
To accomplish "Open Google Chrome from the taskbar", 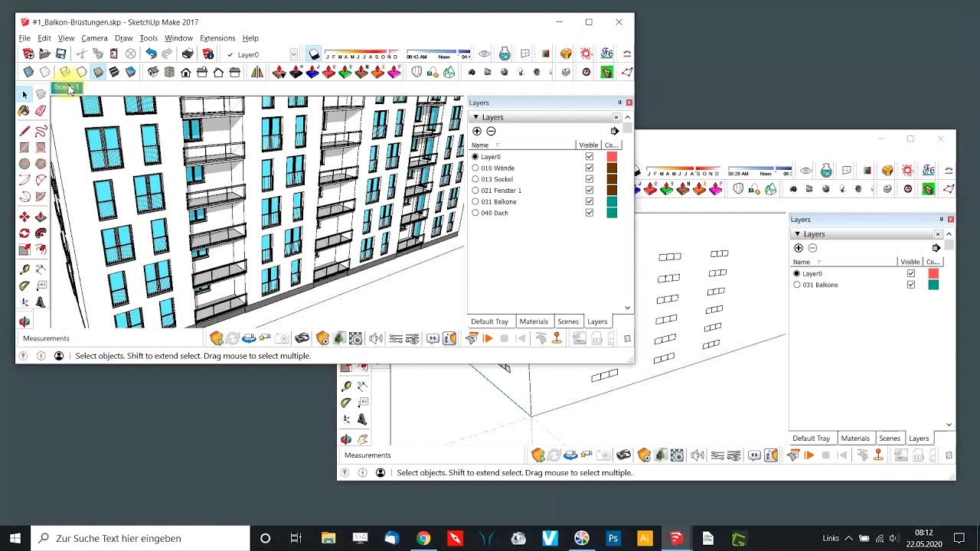I will coord(423,539).
